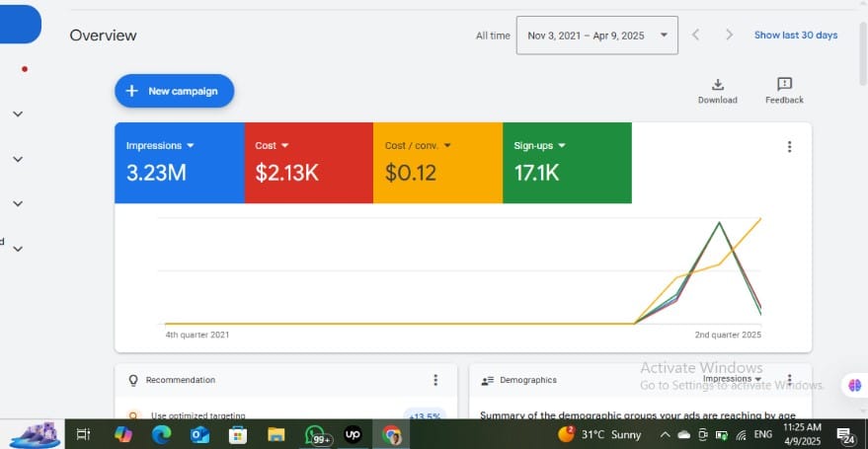Open the date range dropdown

(596, 36)
